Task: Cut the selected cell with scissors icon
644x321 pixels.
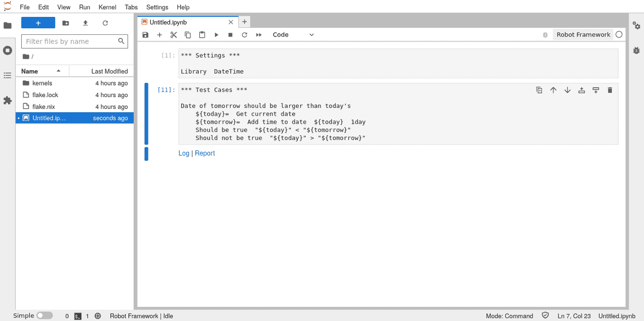Action: point(174,35)
